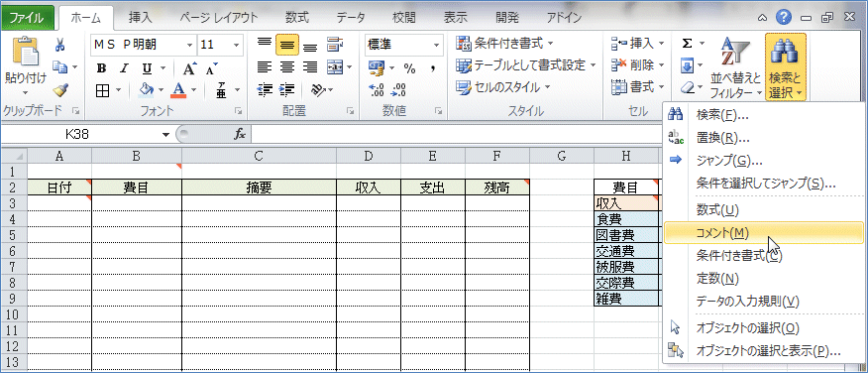
Task: Click the AutoSum sigma icon
Action: (x=688, y=45)
